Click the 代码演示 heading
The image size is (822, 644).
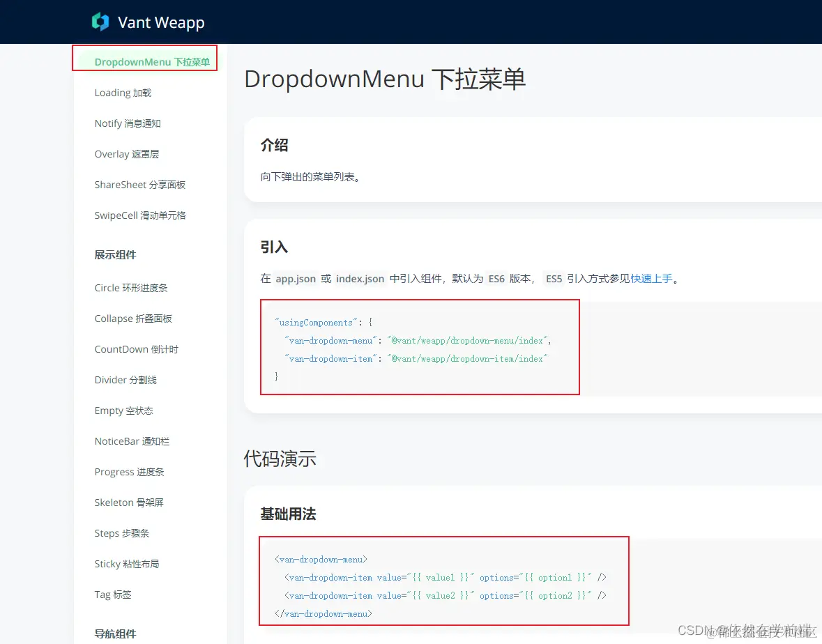(x=280, y=459)
